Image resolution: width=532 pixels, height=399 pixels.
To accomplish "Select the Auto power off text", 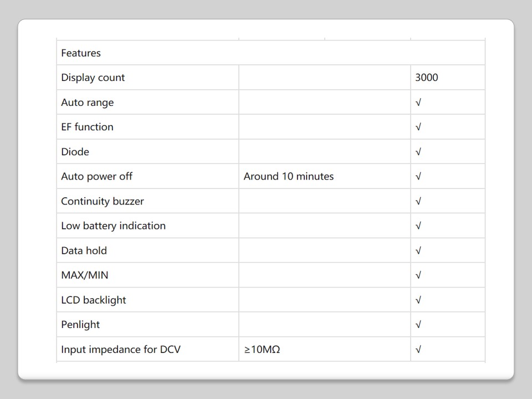I will point(97,176).
